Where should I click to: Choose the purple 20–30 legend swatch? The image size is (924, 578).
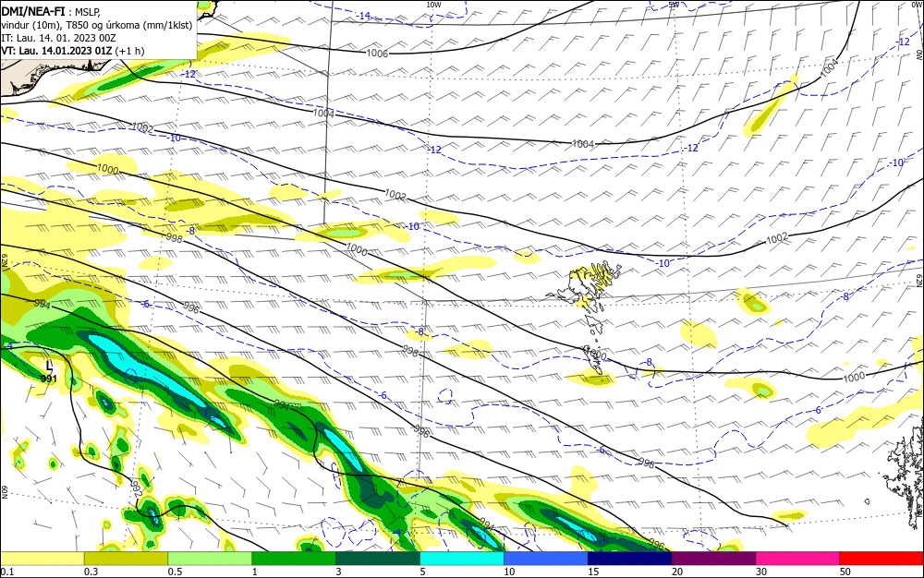[x=713, y=559]
